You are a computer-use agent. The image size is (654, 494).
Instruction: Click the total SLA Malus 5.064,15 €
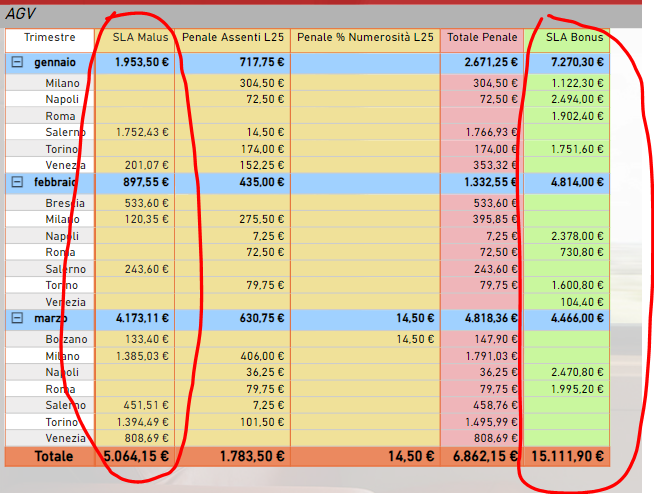tap(136, 456)
